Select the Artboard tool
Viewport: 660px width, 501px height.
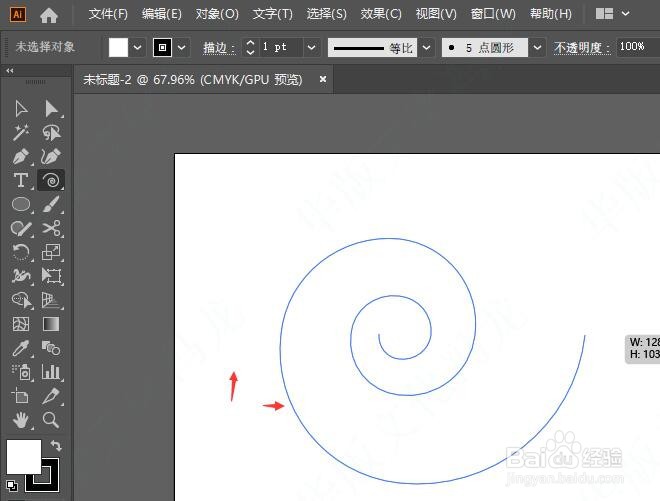click(21, 396)
